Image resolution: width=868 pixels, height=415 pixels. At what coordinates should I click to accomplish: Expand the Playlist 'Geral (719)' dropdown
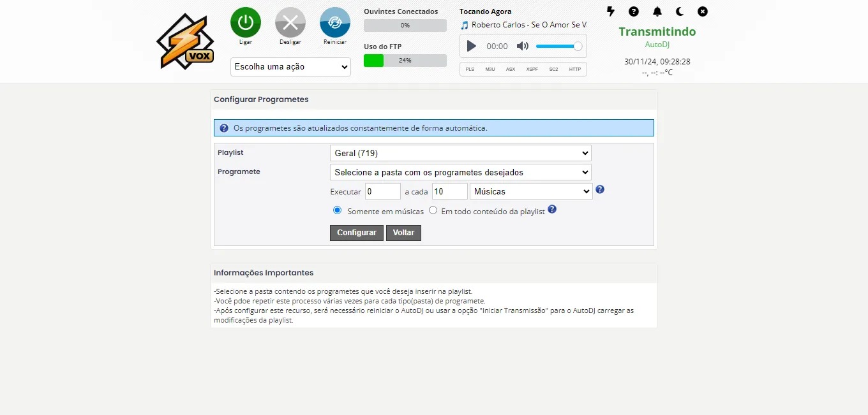point(460,153)
